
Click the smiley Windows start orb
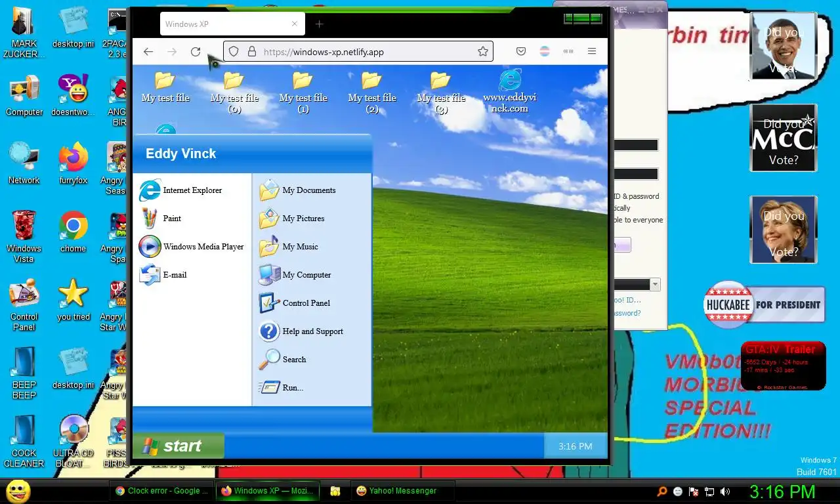pyautogui.click(x=18, y=491)
